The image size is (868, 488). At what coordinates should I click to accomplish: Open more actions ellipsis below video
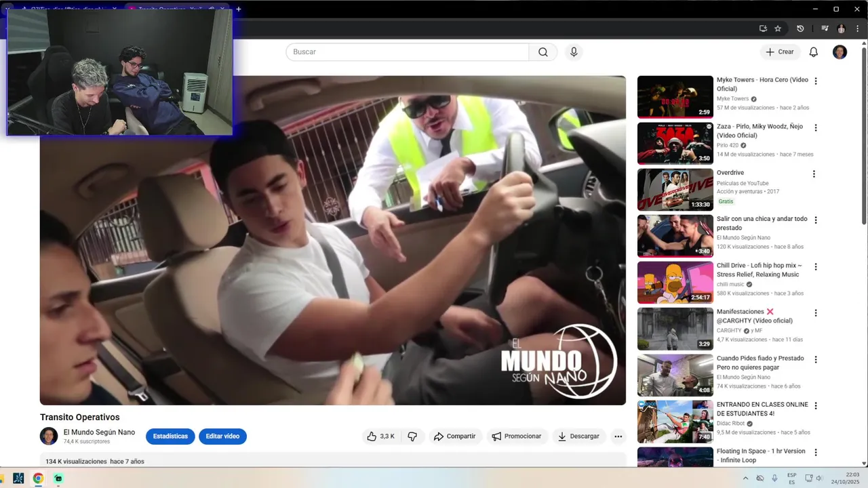point(618,436)
